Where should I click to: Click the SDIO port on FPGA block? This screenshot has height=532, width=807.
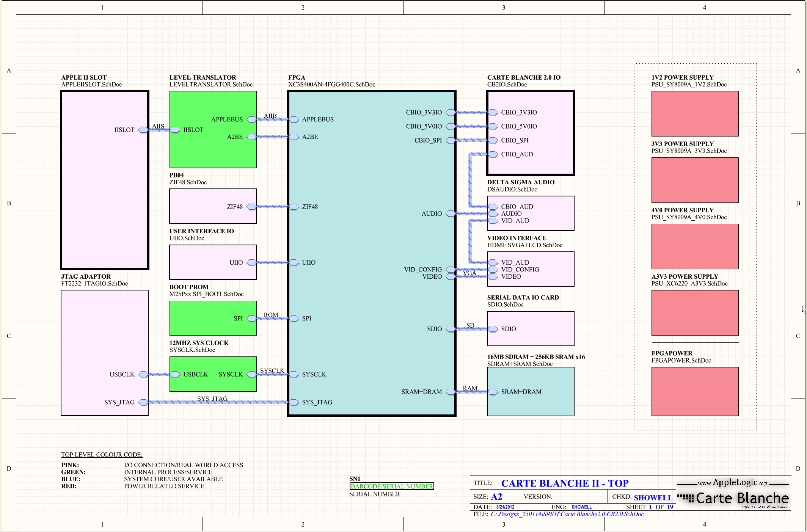coord(451,329)
